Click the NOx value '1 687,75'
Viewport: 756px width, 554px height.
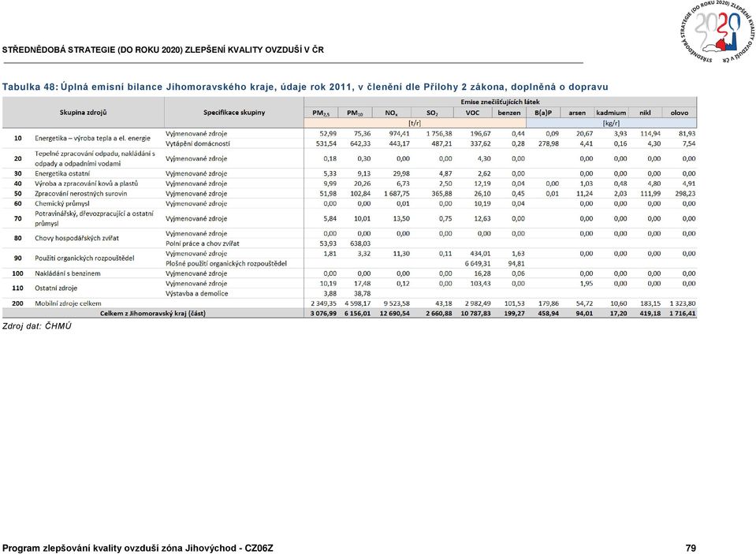[x=397, y=194]
